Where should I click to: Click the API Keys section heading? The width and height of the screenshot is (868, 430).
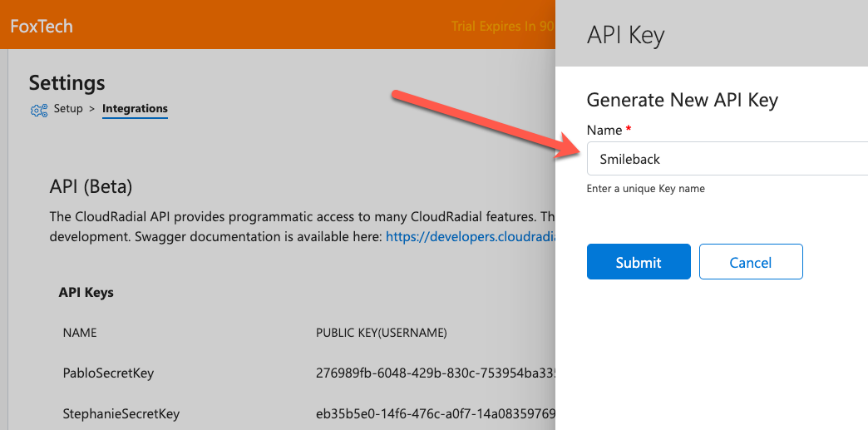click(86, 292)
